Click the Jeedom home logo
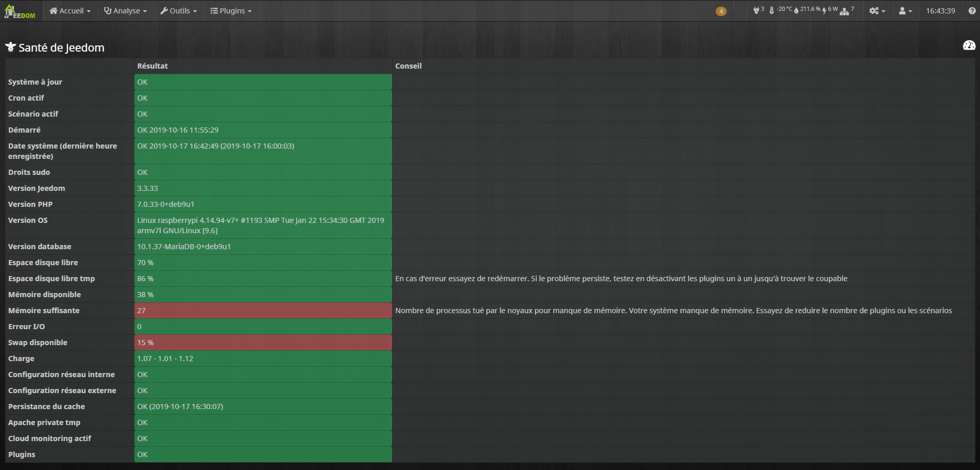 point(20,11)
